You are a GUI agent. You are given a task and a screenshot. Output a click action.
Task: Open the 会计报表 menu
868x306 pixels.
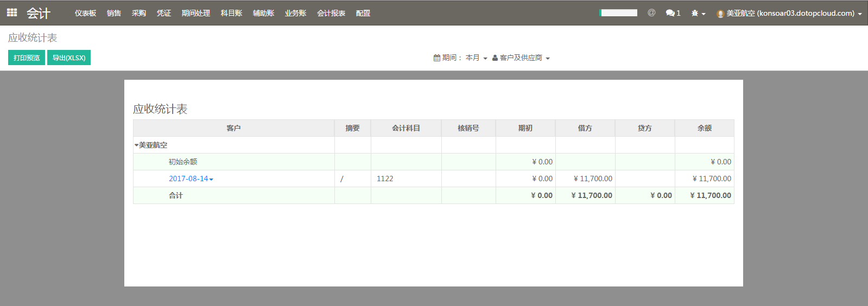[331, 13]
